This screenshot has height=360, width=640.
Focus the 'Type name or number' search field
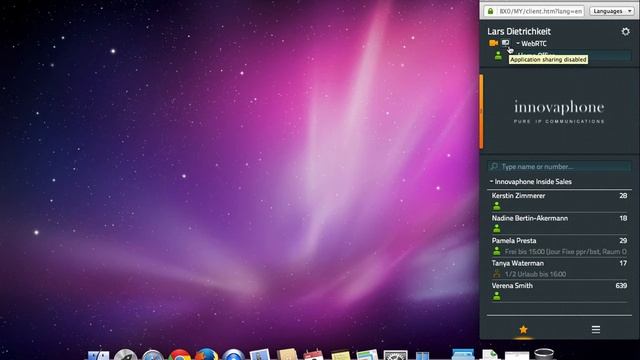[x=559, y=167]
